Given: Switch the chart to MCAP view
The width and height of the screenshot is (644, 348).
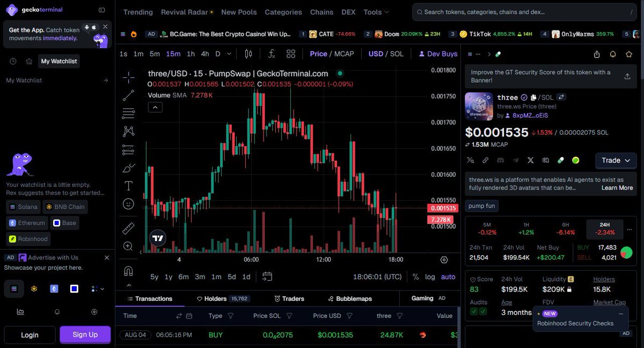Looking at the screenshot, I should tap(345, 54).
